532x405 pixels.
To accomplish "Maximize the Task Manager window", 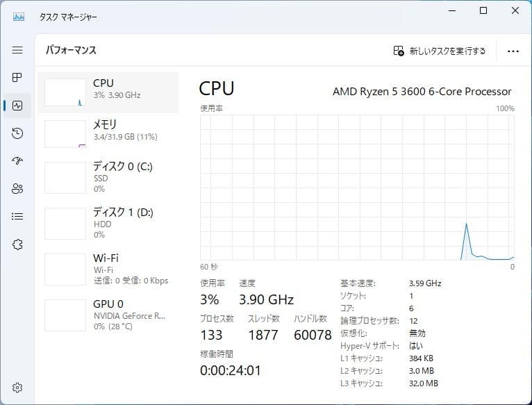I will (483, 10).
